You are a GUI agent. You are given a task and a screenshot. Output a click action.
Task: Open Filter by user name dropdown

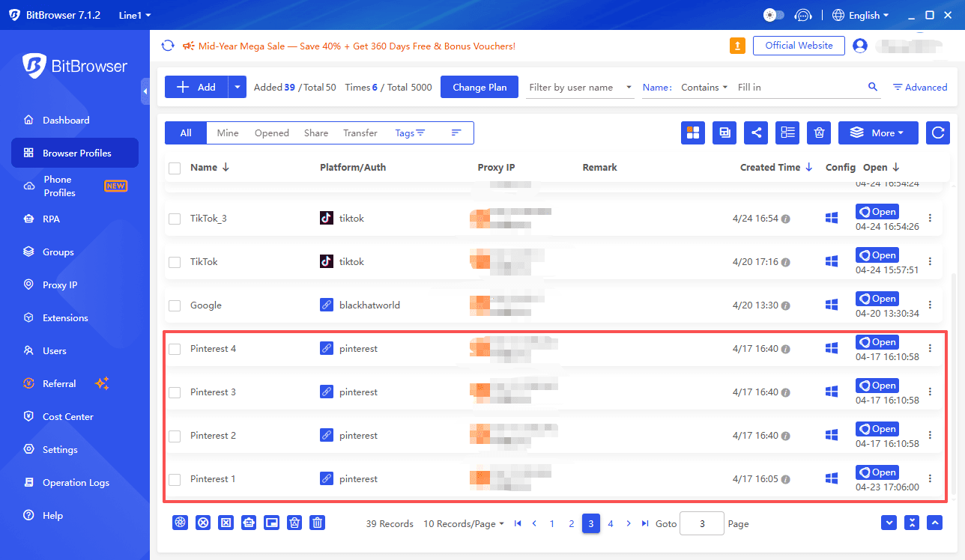(x=580, y=87)
